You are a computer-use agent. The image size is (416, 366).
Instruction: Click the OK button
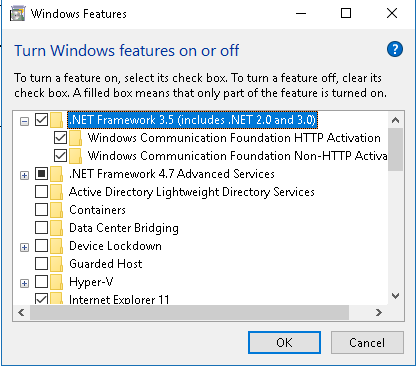[284, 342]
